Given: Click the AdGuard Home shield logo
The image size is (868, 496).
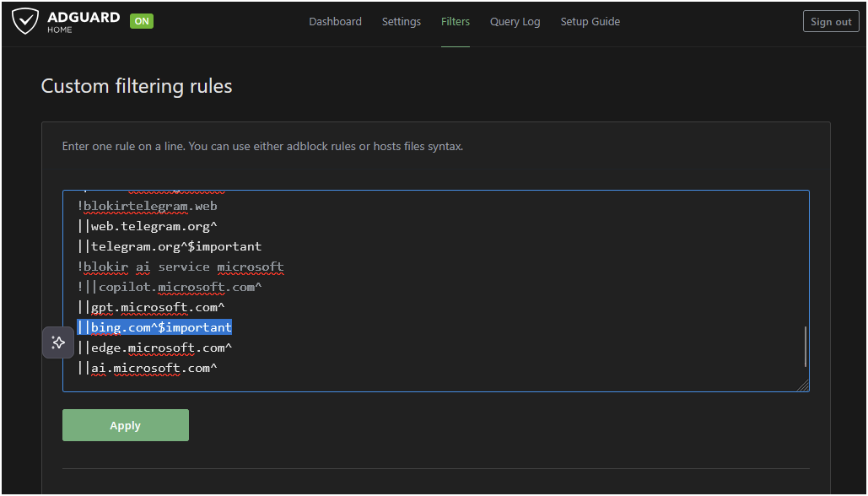Looking at the screenshot, I should [25, 22].
